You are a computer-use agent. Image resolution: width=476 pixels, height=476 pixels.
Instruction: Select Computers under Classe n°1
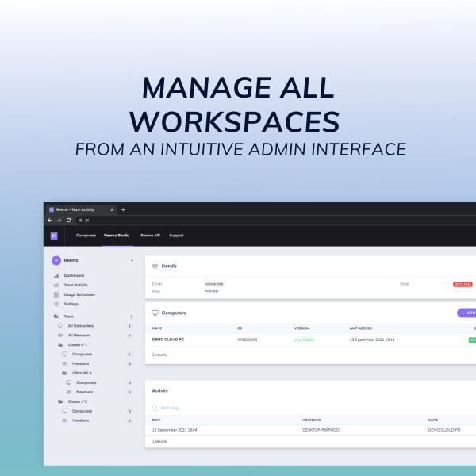pos(83,355)
